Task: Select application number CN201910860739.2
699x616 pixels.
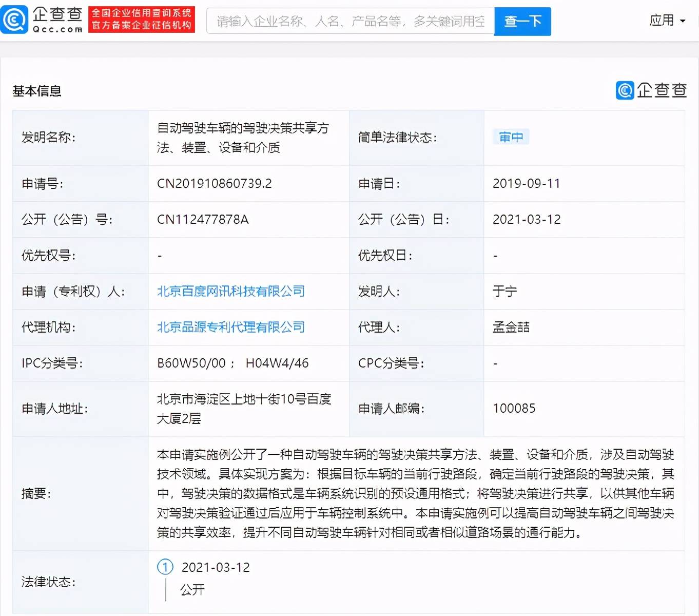Action: click(x=215, y=184)
